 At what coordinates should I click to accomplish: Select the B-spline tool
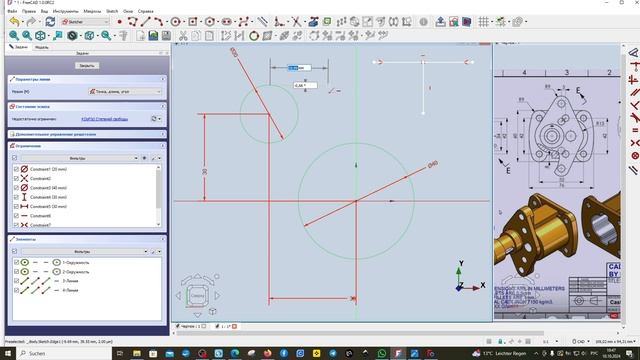click(x=244, y=22)
